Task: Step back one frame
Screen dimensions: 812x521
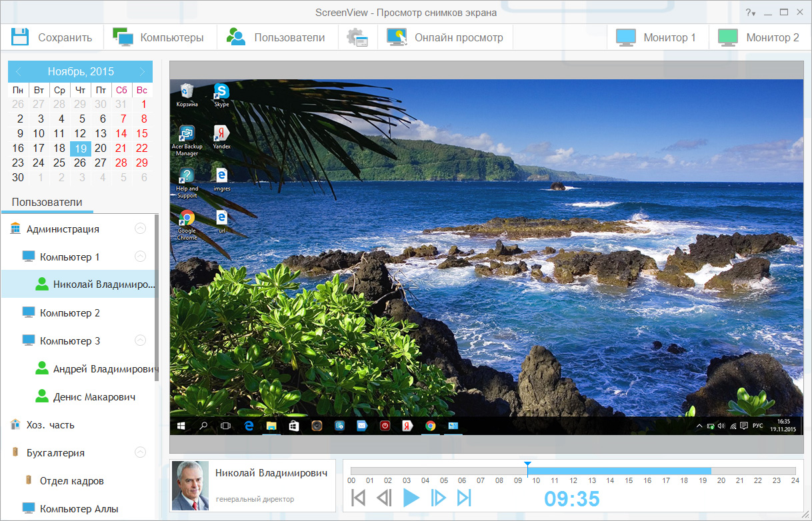Action: 384,498
